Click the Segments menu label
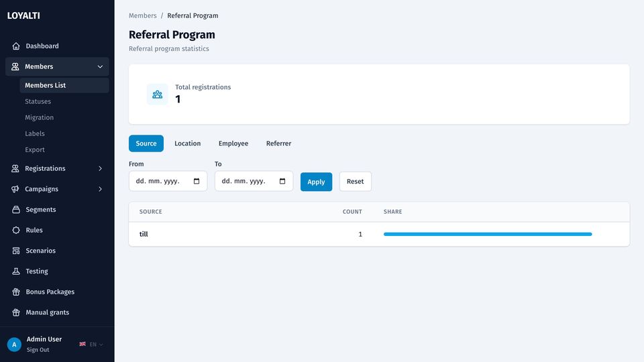 point(41,209)
